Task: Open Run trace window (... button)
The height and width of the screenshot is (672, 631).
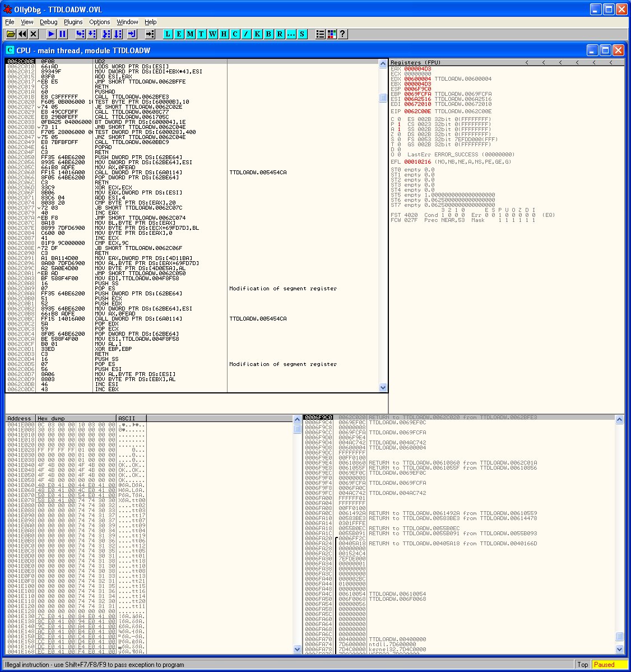Action: [291, 34]
